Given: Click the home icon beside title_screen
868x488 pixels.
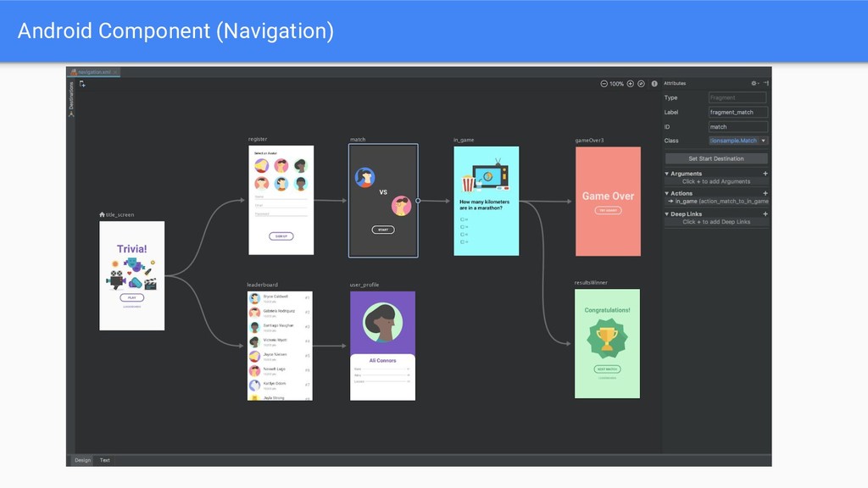Looking at the screenshot, I should [102, 214].
